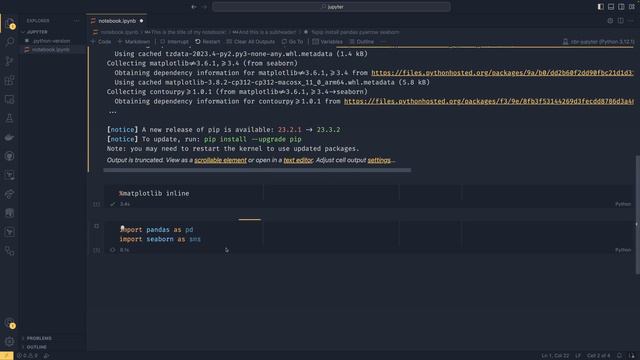640x360 pixels.
Task: Open the Explorer view in activity bar
Action: [9, 22]
